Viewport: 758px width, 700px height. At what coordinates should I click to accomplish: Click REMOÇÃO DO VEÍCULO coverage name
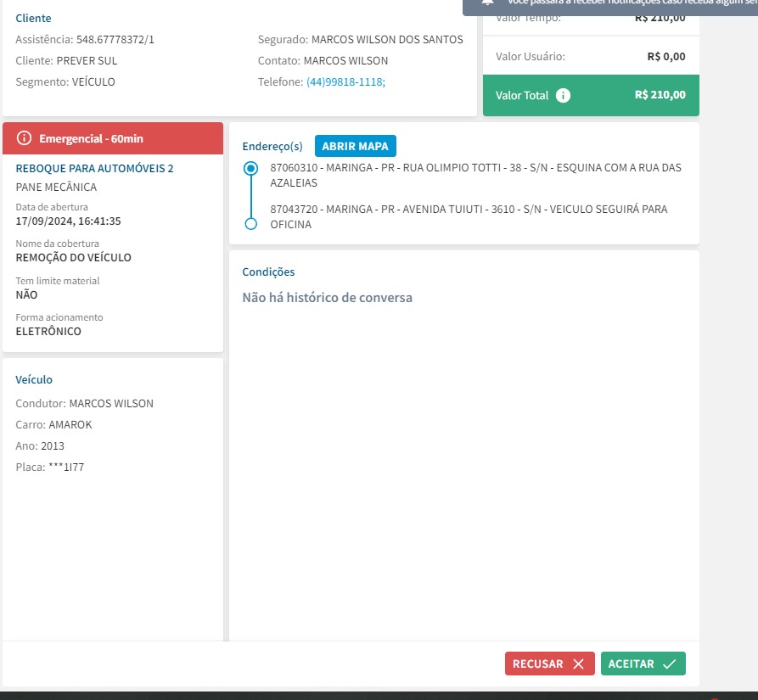click(74, 257)
